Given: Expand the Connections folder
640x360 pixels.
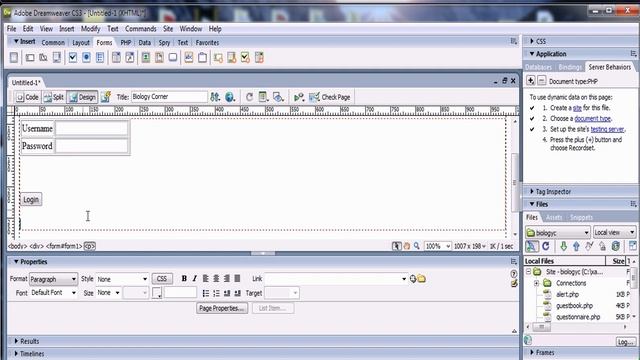Looking at the screenshot, I should pos(536,283).
